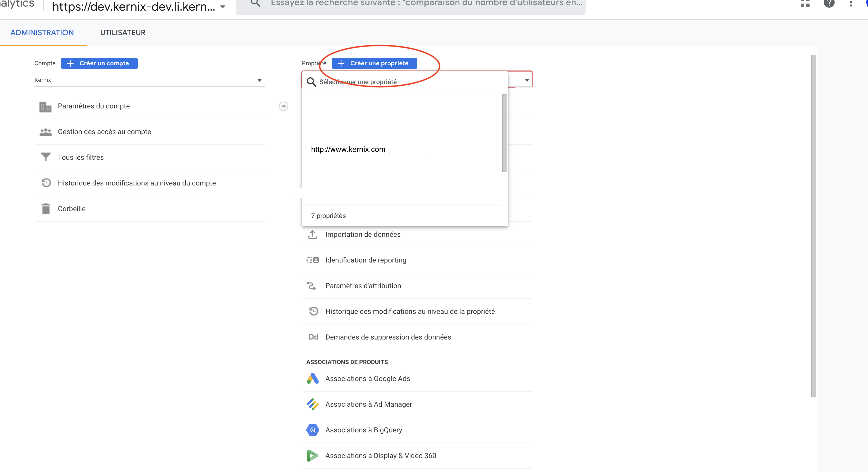Viewport: 868px width, 472px height.
Task: Click the Ad Manager logo icon
Action: 313,404
